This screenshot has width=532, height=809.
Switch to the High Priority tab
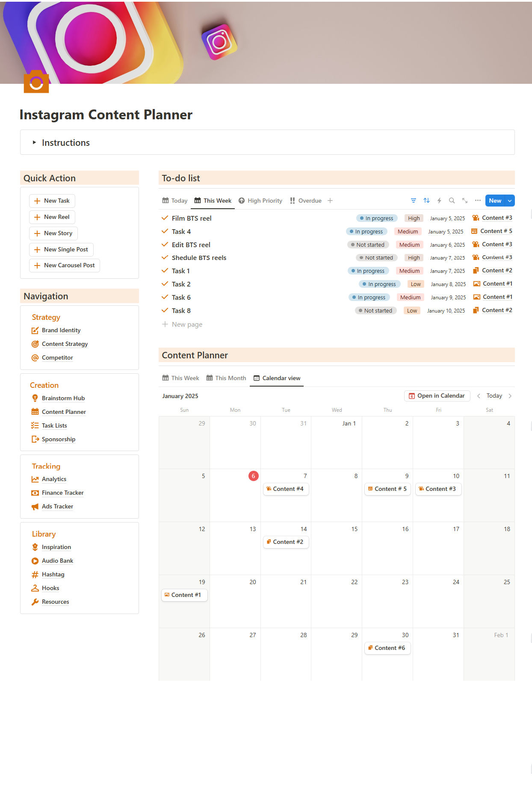(x=260, y=201)
